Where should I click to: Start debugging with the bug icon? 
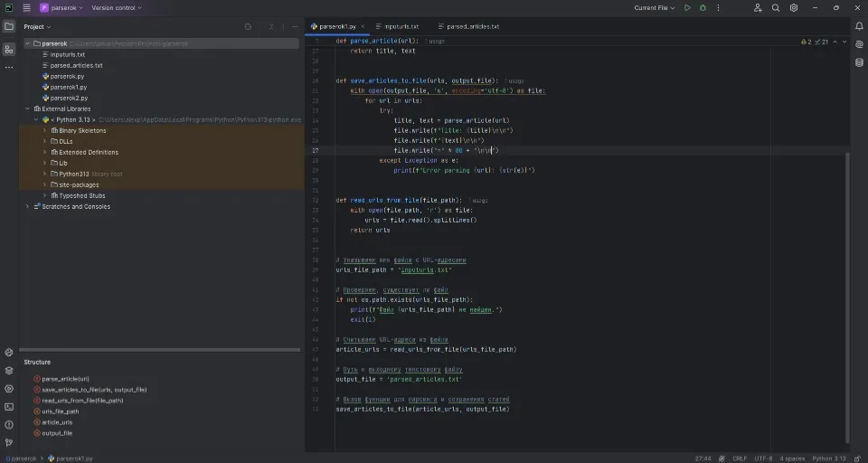(x=703, y=8)
